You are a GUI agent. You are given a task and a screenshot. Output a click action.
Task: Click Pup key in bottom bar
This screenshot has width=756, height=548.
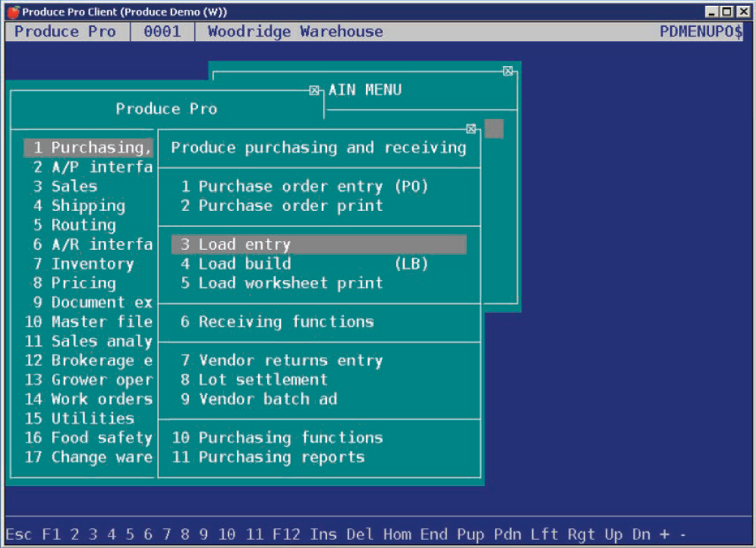point(471,534)
